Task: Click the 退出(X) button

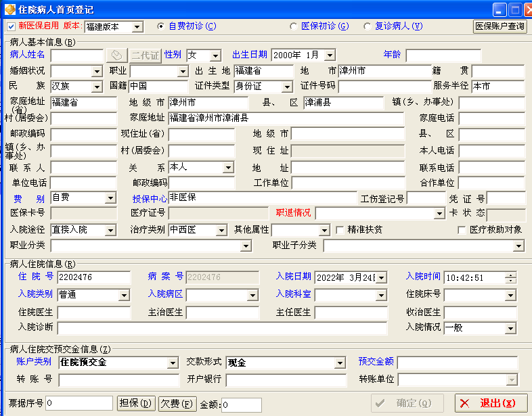Action: click(491, 403)
